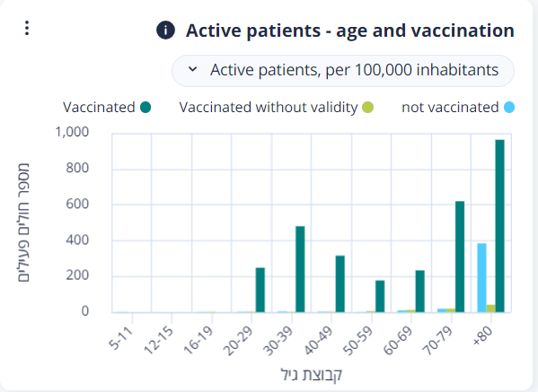Toggle the Vaccinated legend series

(x=107, y=108)
